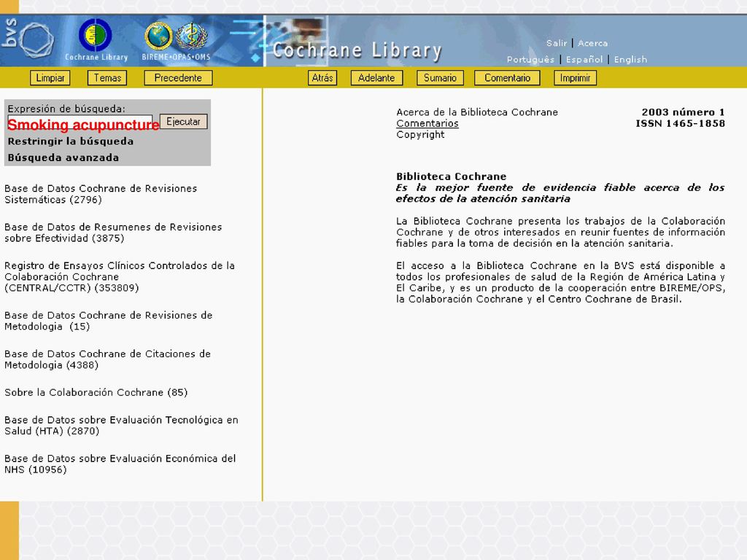Open the Comentarios underlined link
Viewport: 747px width, 560px height.
click(427, 123)
